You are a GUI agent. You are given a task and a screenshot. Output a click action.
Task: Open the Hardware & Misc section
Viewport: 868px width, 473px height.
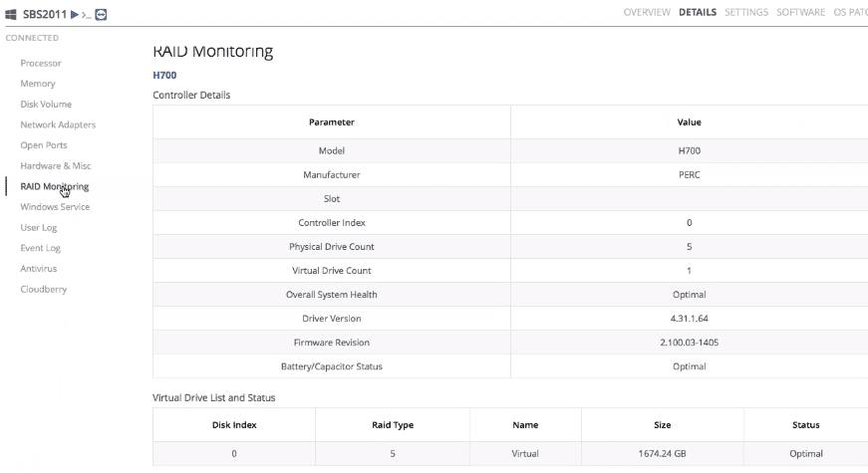tap(56, 166)
